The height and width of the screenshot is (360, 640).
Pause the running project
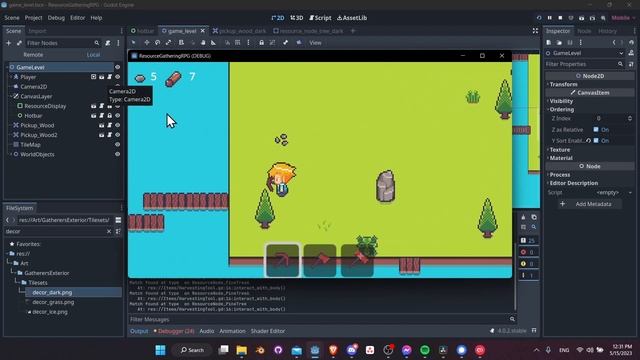[549, 18]
